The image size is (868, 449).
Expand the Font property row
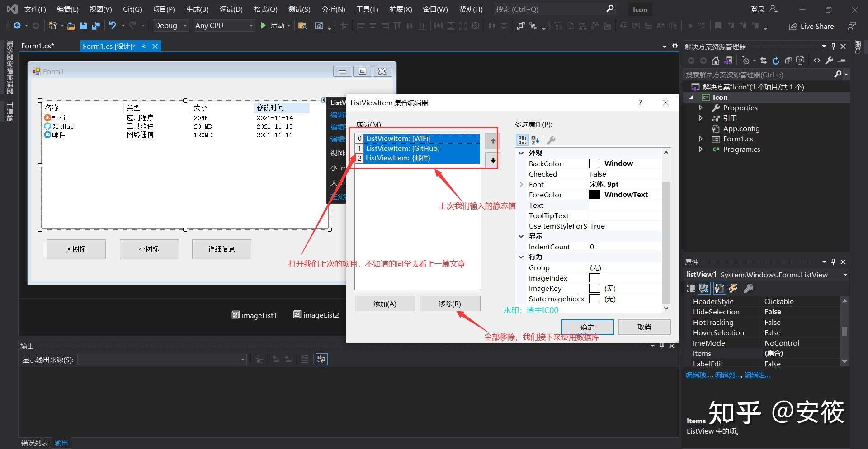pos(521,184)
